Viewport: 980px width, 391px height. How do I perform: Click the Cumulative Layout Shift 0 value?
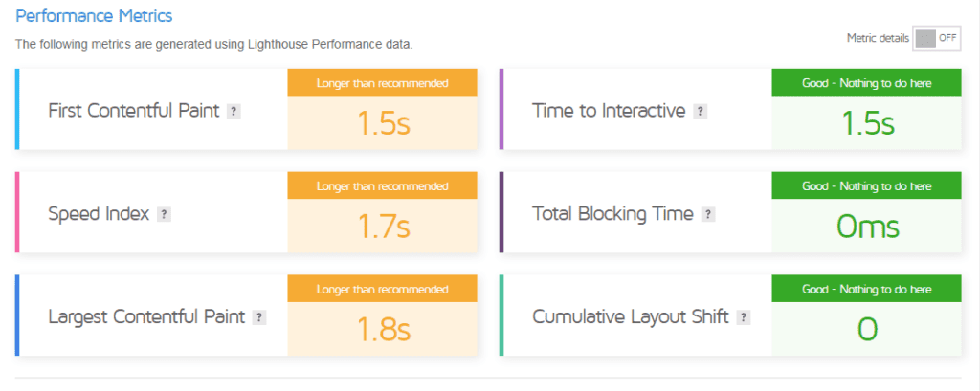pyautogui.click(x=867, y=329)
